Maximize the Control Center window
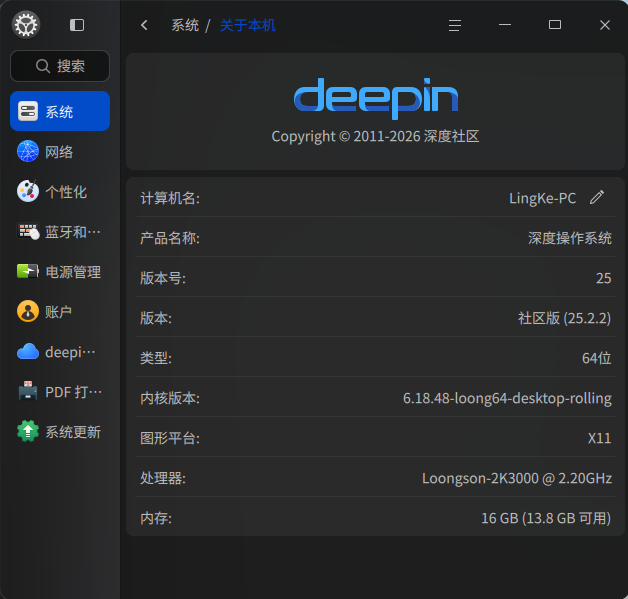The height and width of the screenshot is (599, 628). click(x=555, y=25)
